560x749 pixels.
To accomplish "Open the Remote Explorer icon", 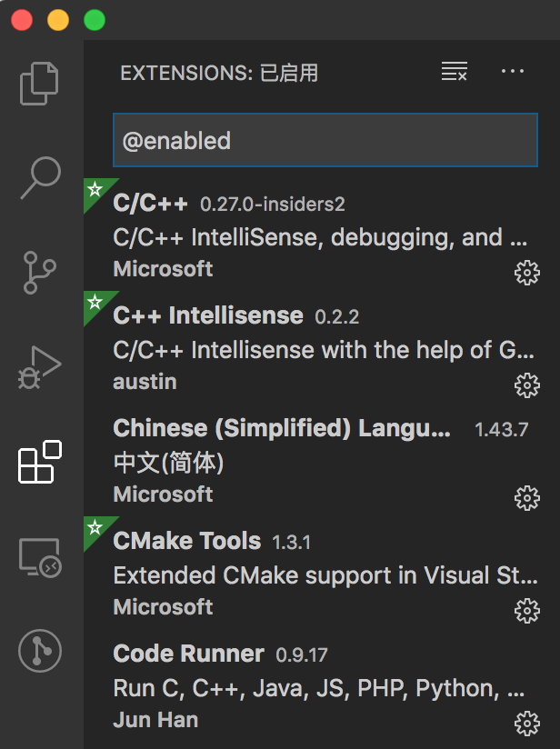I will [40, 557].
